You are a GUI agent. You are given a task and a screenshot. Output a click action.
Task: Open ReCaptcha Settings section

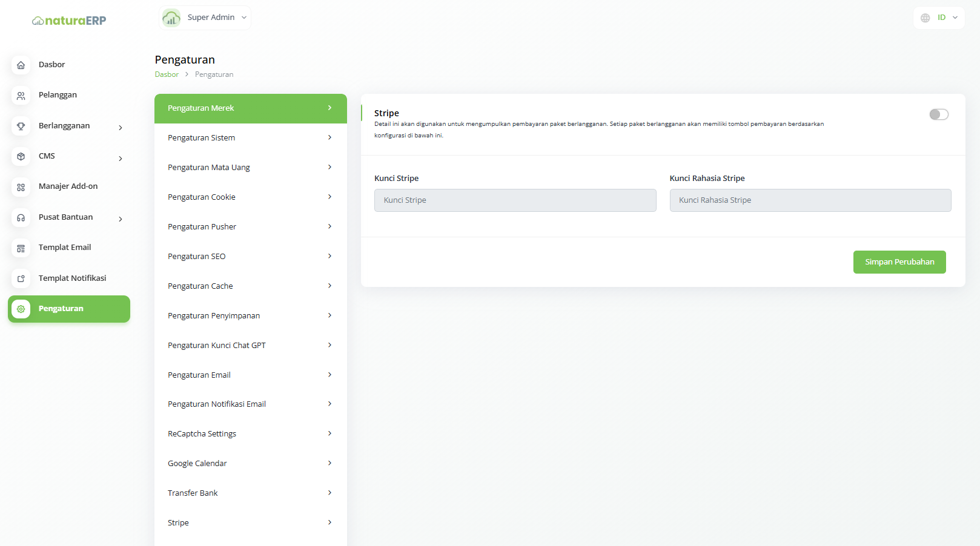point(251,434)
